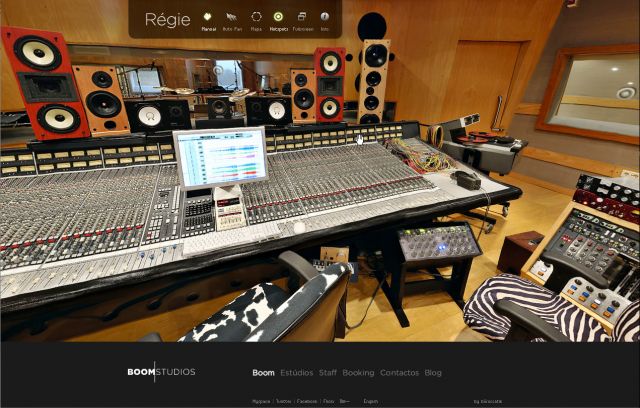640x408 pixels.
Task: Open the Twitter footer link
Action: pos(283,400)
